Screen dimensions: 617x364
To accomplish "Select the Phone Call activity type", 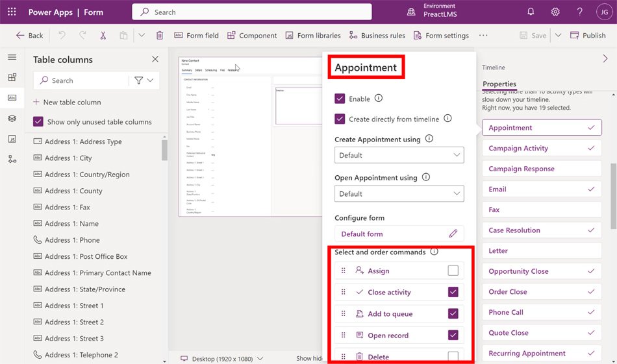I will [x=542, y=312].
